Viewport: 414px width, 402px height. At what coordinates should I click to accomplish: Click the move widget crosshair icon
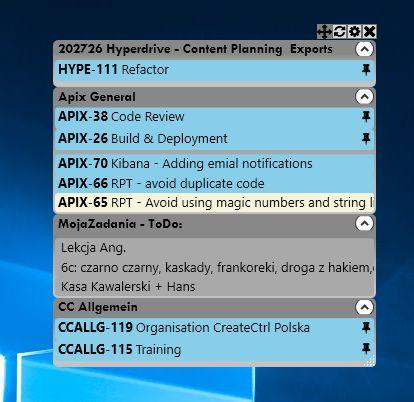[x=324, y=32]
